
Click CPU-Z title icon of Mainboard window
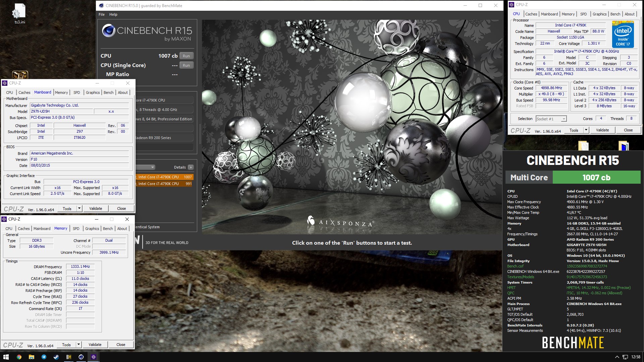click(x=5, y=83)
